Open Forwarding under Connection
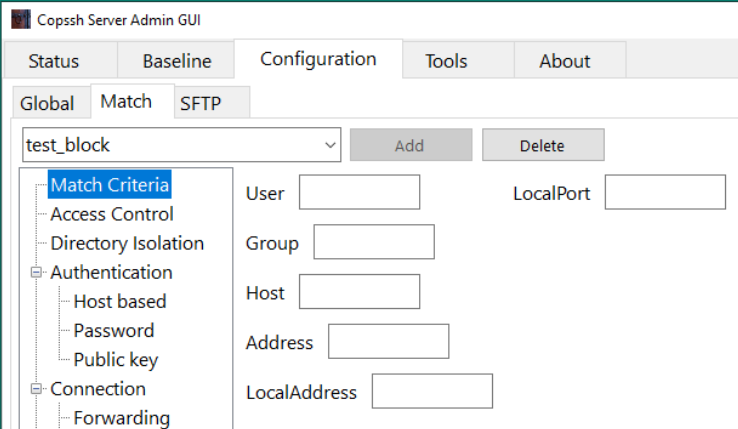 point(121,418)
